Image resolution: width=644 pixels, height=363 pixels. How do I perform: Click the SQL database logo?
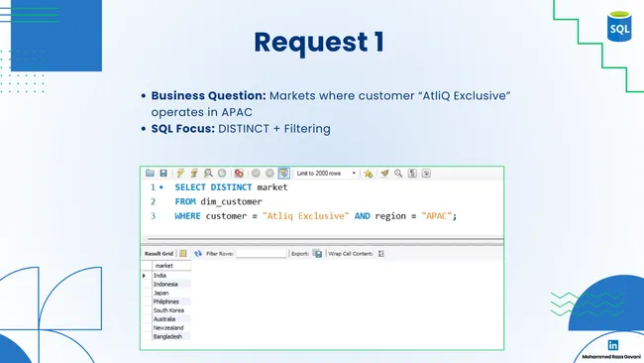[619, 27]
